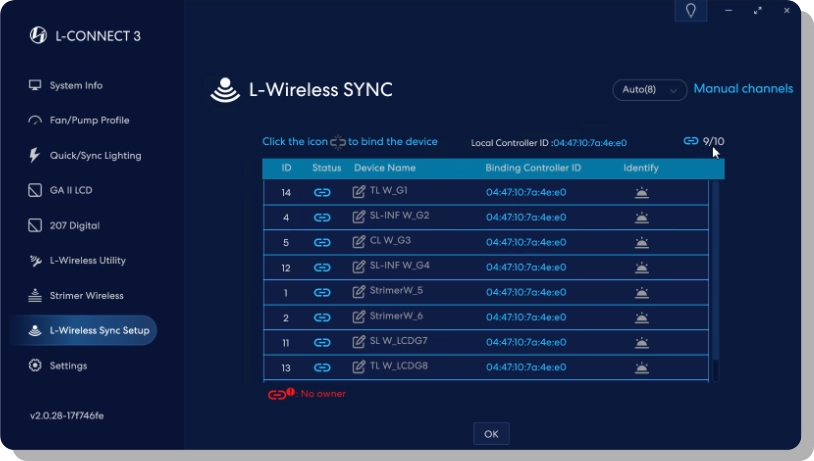Click link status icon for SL W_LCDG7
Viewport: 814px width, 461px height.
click(x=322, y=342)
